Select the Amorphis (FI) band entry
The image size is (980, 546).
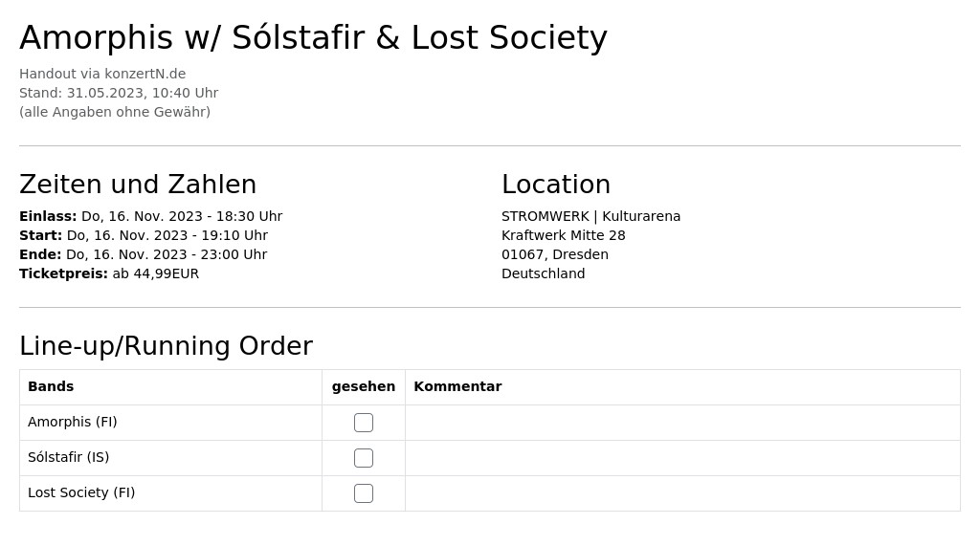tap(73, 422)
